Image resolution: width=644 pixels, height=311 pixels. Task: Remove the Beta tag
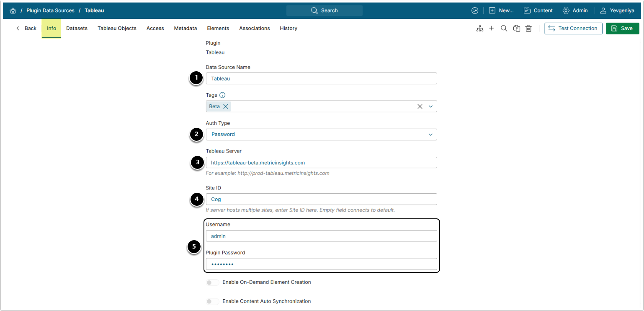pyautogui.click(x=226, y=106)
